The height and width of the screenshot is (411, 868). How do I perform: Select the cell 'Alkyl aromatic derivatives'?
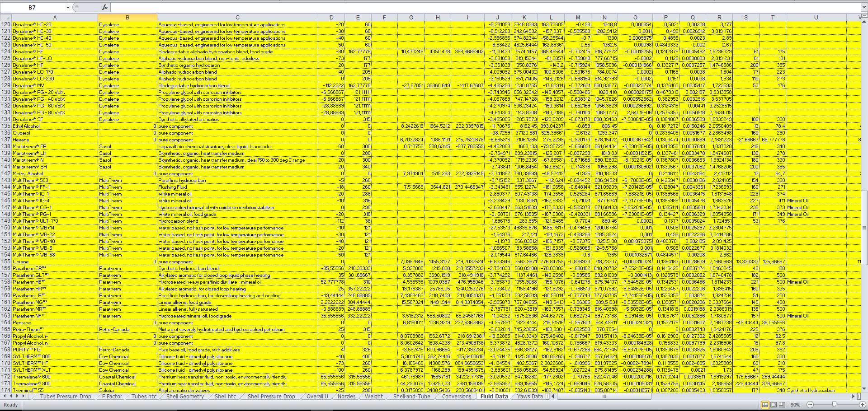[x=237, y=390]
